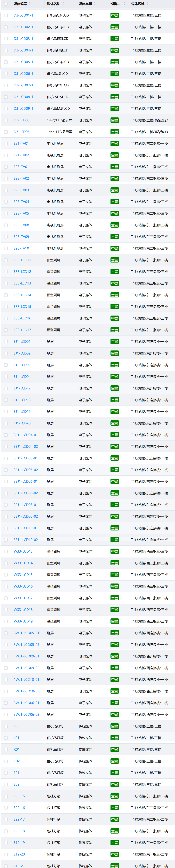175x868 pixels.
Task: Check the row checkbox for D3-LCD01-1
Action: tap(6, 15)
